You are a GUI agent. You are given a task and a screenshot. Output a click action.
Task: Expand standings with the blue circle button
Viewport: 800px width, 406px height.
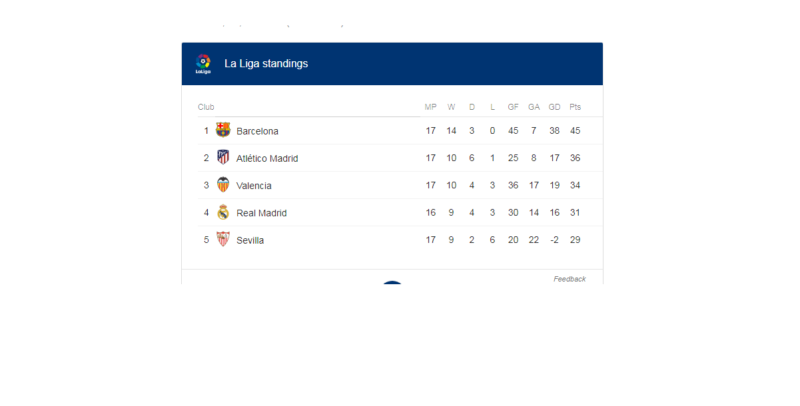pyautogui.click(x=392, y=283)
